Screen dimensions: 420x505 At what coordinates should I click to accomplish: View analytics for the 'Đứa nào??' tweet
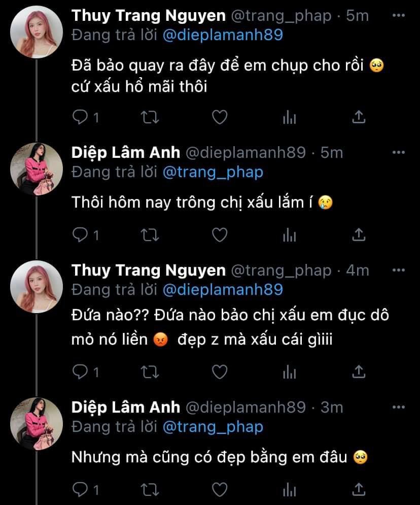coord(289,373)
